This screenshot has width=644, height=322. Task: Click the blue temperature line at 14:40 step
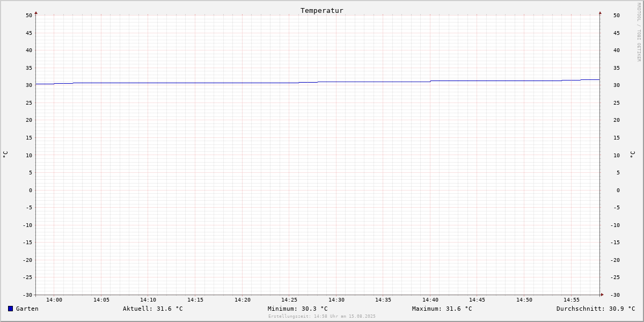pyautogui.click(x=430, y=81)
